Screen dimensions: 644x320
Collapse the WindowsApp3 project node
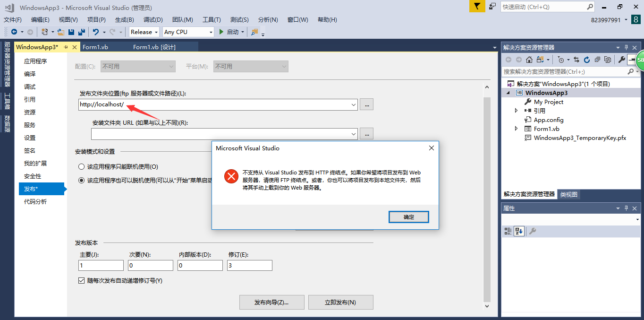click(508, 93)
